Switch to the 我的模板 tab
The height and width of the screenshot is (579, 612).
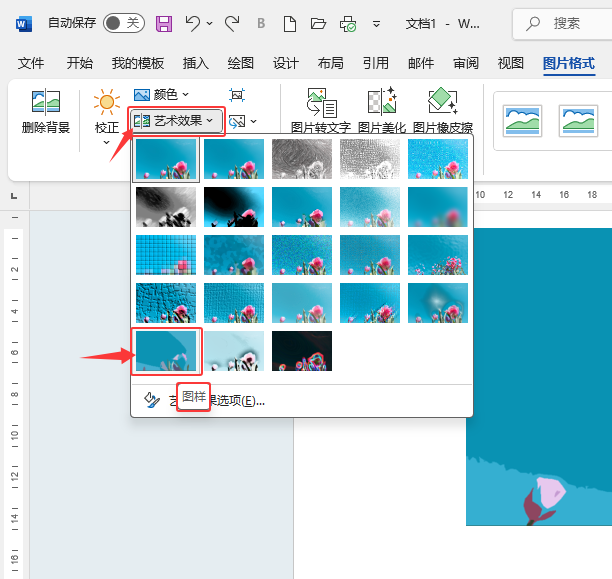[x=138, y=63]
